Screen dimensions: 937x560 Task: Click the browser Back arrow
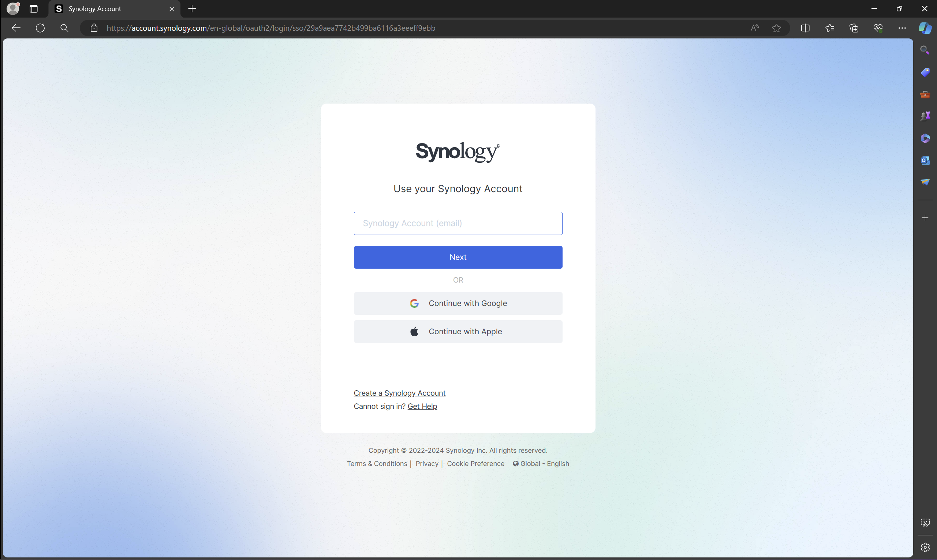click(16, 28)
